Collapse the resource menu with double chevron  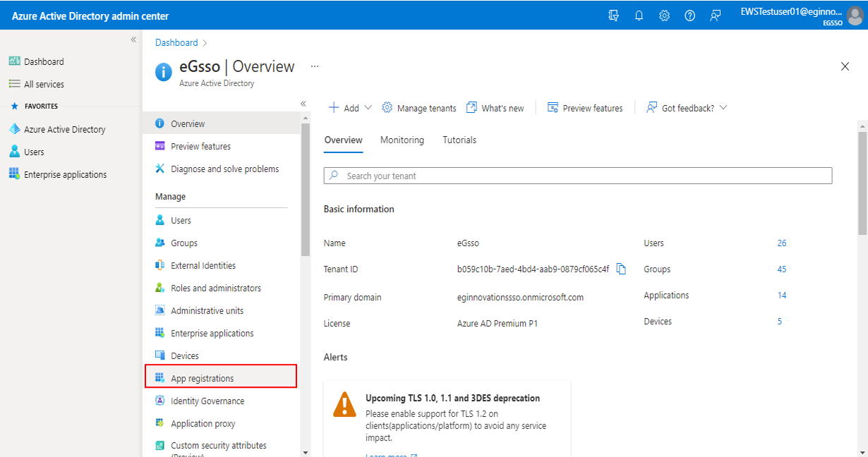point(303,104)
